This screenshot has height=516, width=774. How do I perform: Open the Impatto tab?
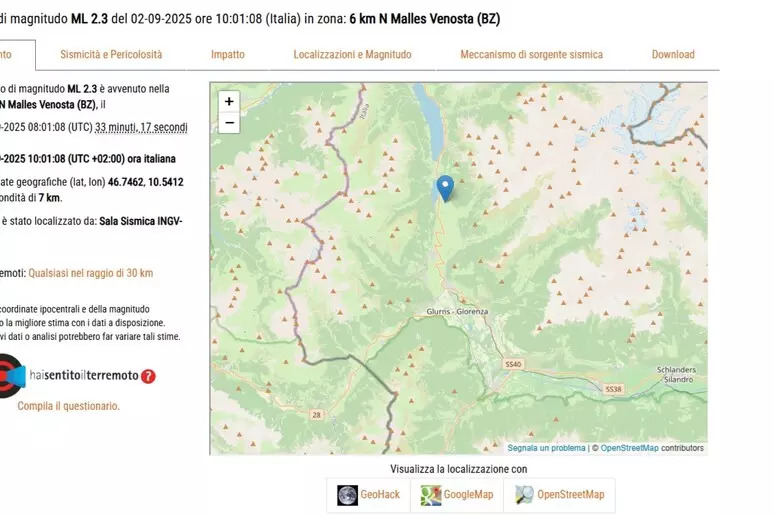point(227,55)
